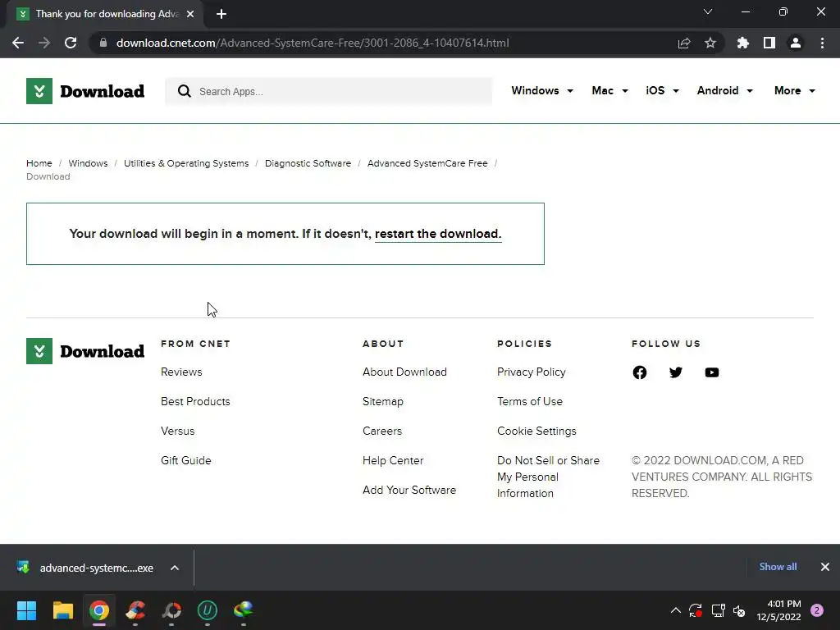Open the clock showing 4:01 PM
Viewport: 840px width, 630px height.
click(779, 610)
